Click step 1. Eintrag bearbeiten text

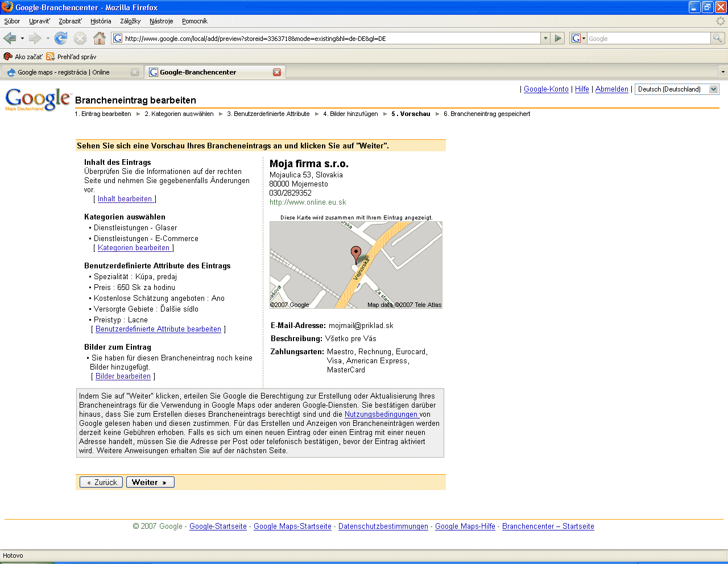point(103,114)
